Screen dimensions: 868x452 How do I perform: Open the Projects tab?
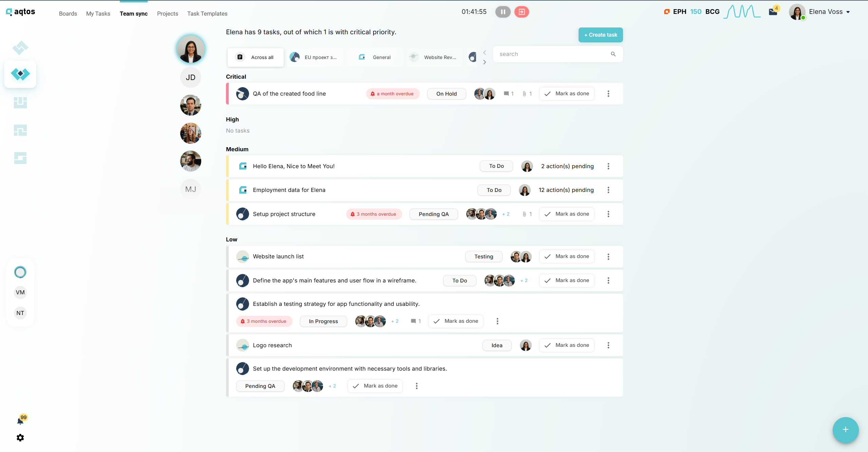click(x=168, y=14)
